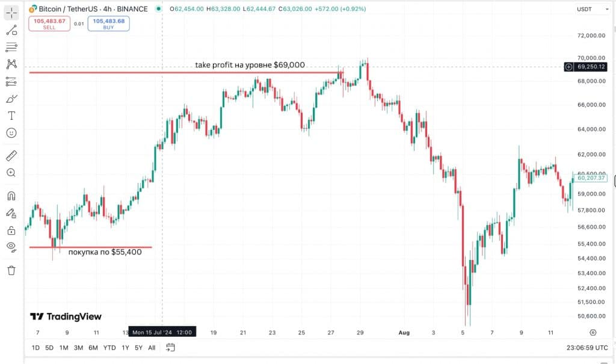The height and width of the screenshot is (364, 616).
Task: Open the go to date picker
Action: tap(170, 347)
